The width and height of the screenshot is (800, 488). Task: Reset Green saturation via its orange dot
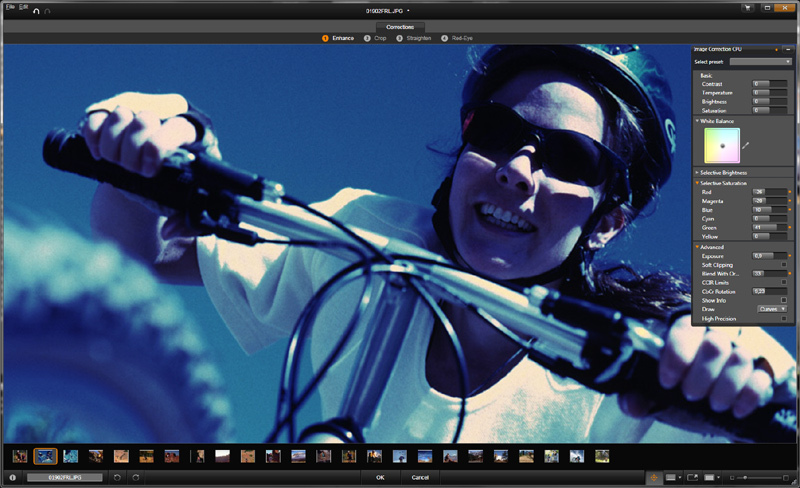pyautogui.click(x=790, y=227)
